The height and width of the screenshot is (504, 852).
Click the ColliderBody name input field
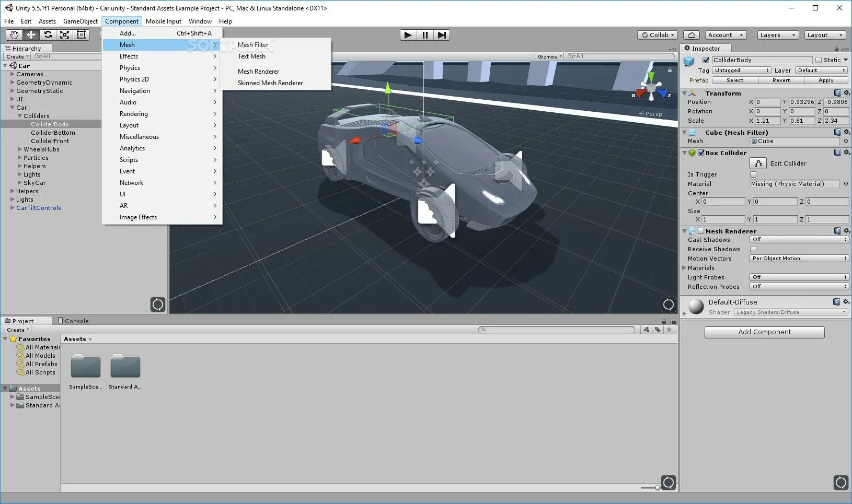[762, 60]
